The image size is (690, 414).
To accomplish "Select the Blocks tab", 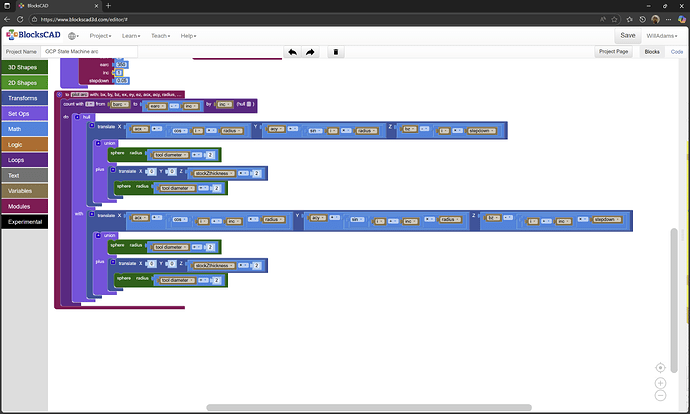I will pyautogui.click(x=652, y=51).
